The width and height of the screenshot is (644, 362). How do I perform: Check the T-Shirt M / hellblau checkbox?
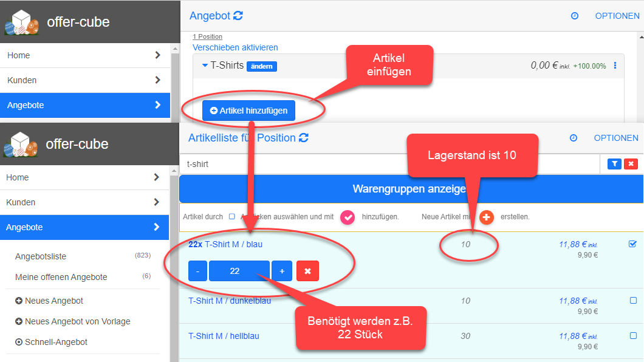633,336
